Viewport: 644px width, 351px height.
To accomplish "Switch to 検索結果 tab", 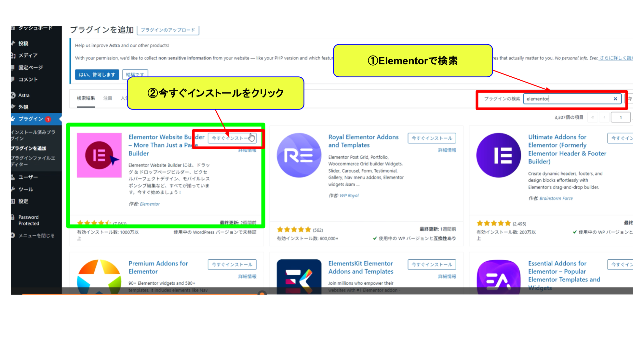I will (86, 98).
